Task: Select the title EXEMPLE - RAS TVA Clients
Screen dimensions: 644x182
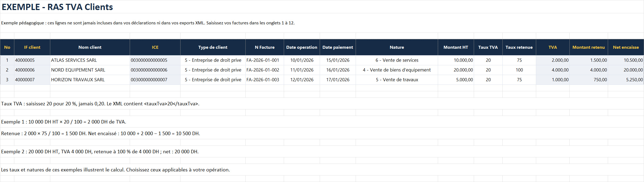Action: pyautogui.click(x=57, y=7)
